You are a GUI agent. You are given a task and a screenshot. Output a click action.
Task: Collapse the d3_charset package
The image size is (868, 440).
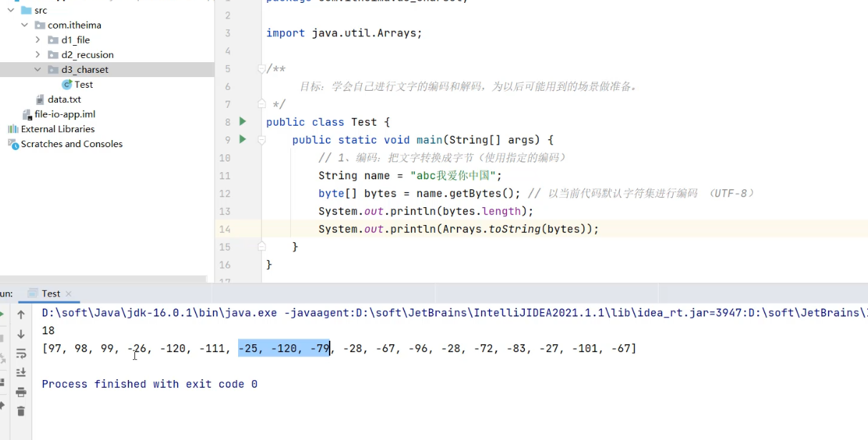37,69
